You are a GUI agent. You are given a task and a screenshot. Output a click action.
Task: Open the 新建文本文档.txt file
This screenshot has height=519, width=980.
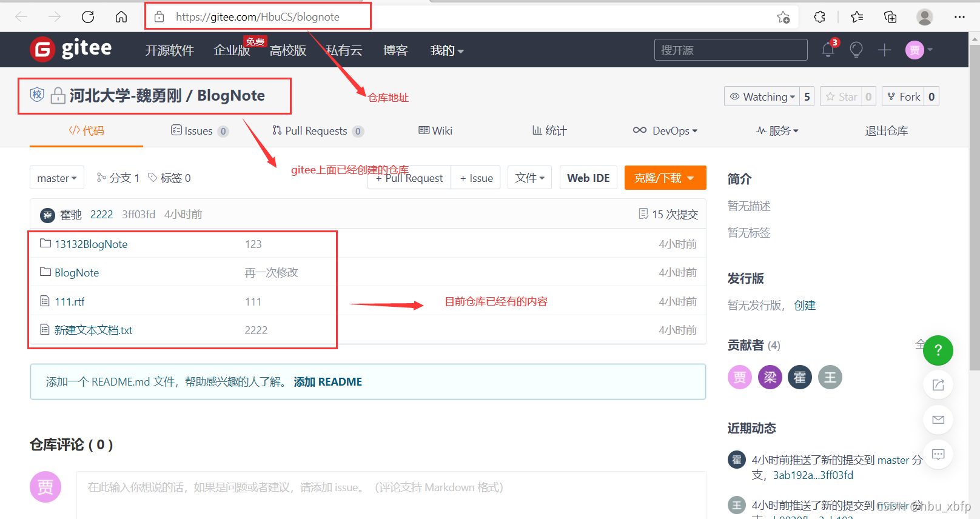point(93,330)
